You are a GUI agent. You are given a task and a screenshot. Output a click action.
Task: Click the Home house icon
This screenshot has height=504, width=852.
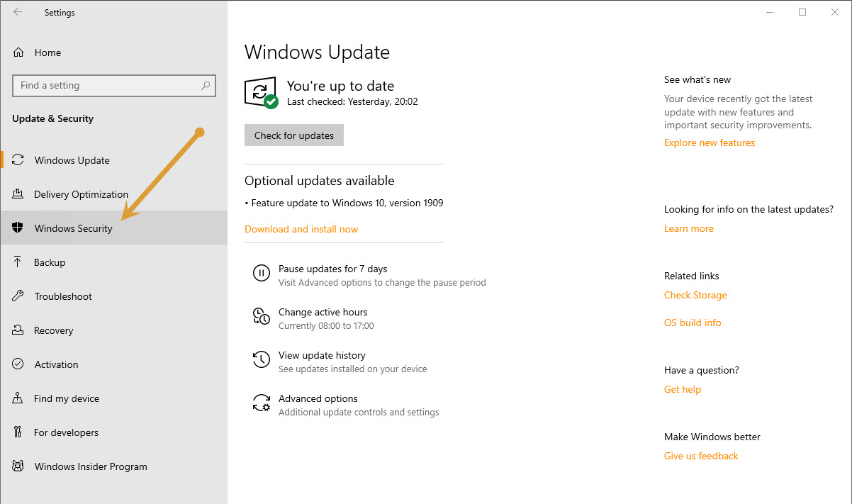coord(18,52)
